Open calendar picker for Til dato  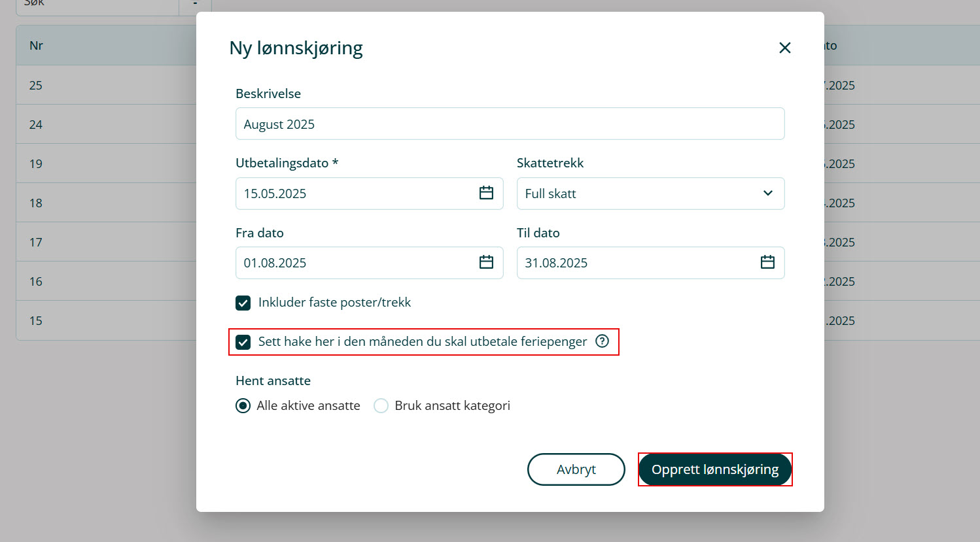tap(767, 262)
